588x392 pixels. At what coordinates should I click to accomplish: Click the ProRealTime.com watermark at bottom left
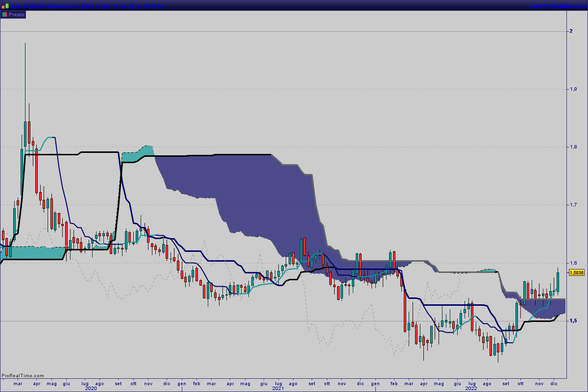point(23,376)
